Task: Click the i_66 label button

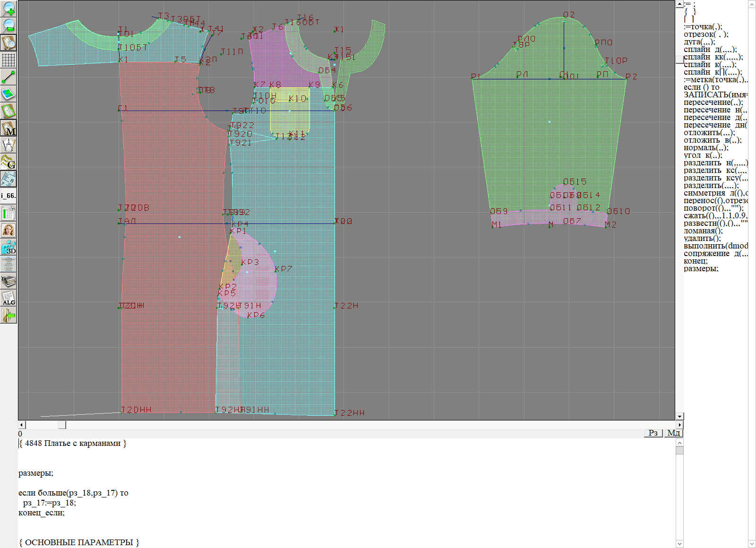Action: click(x=9, y=196)
